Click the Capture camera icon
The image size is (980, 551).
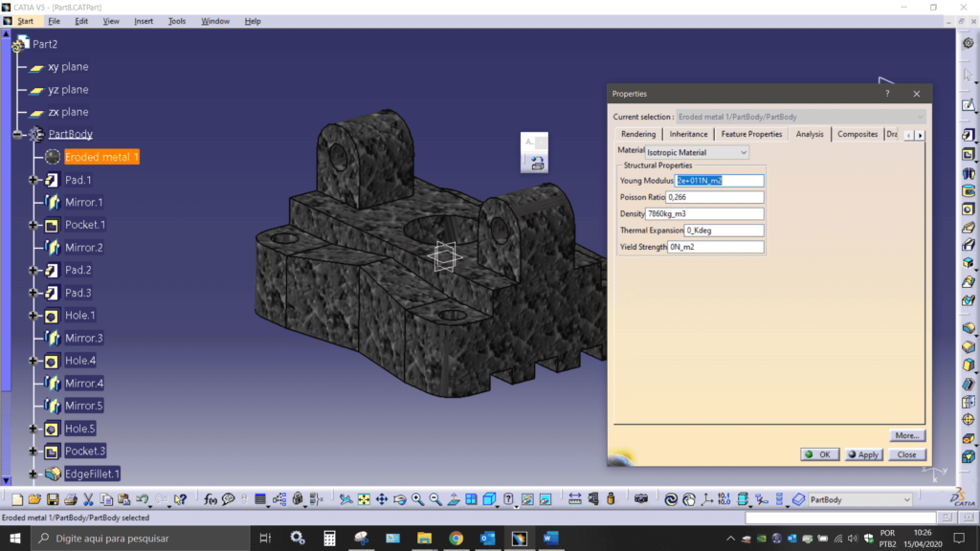tap(641, 499)
